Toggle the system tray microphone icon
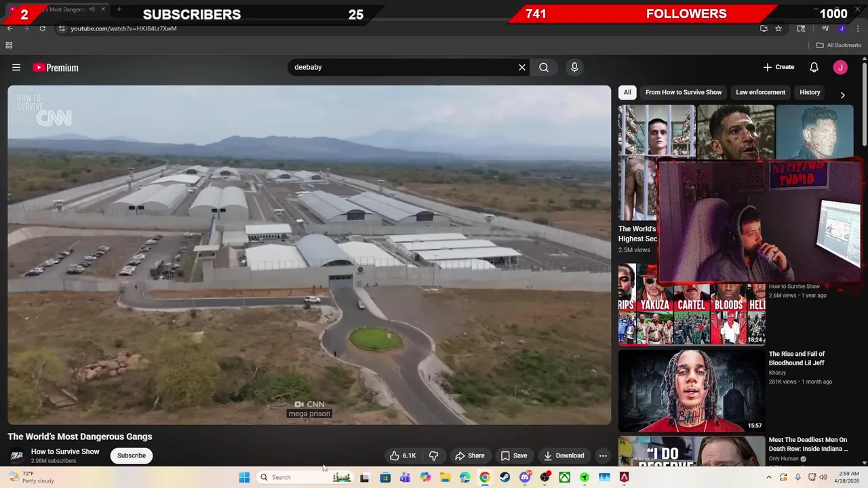The height and width of the screenshot is (488, 868). pos(797,477)
